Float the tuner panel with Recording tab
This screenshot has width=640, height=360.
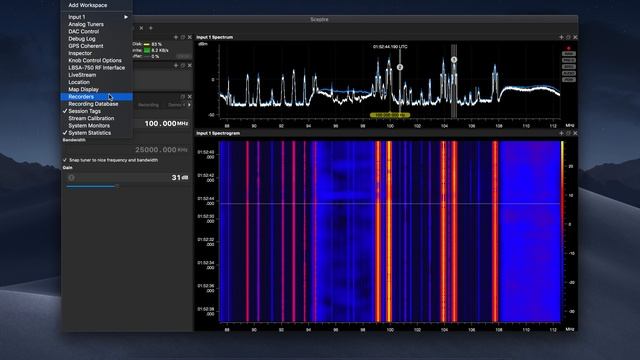tap(183, 97)
